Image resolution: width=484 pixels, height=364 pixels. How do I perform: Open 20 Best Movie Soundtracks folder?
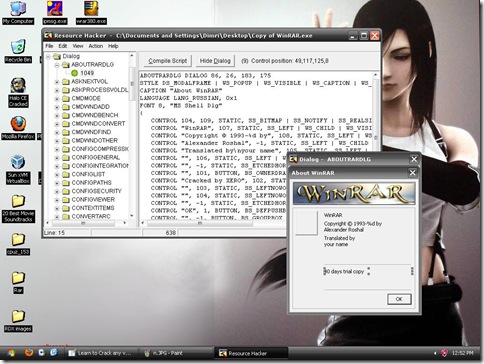pos(18,208)
